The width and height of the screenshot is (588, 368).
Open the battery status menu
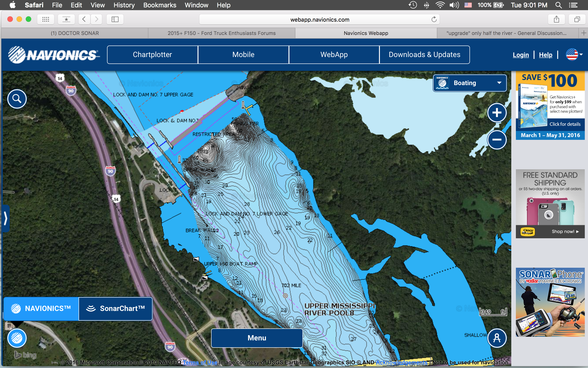click(x=491, y=5)
